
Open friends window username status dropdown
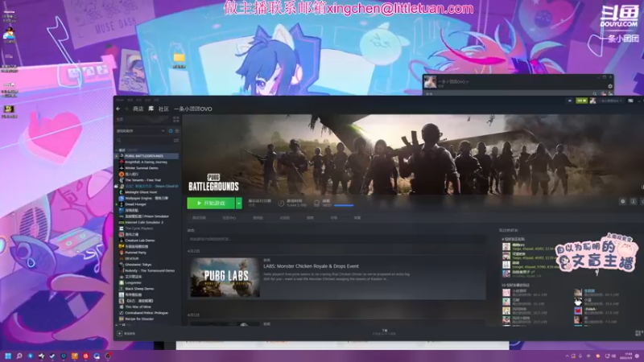[453, 82]
